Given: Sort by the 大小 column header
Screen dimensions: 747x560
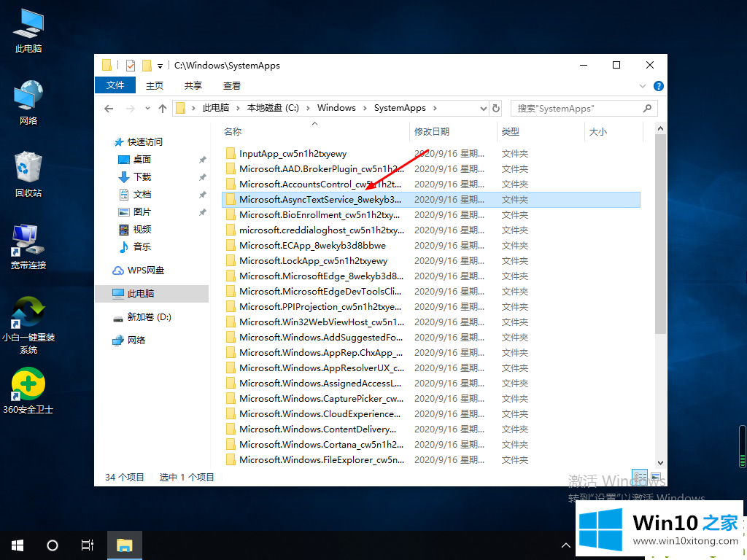Looking at the screenshot, I should pos(598,132).
